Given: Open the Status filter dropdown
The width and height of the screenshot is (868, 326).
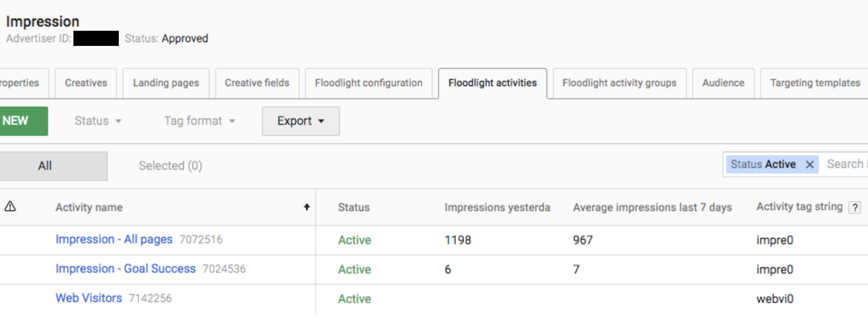Looking at the screenshot, I should coord(98,121).
